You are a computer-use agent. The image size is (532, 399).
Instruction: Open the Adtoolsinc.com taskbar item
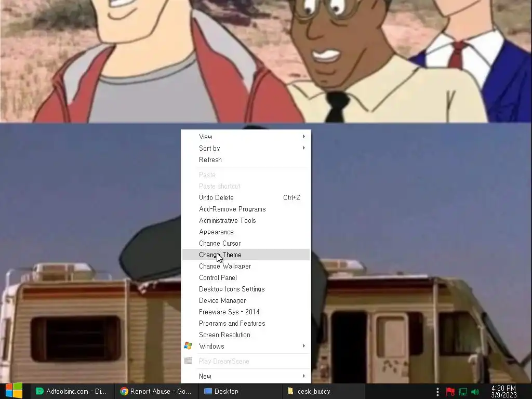point(72,391)
